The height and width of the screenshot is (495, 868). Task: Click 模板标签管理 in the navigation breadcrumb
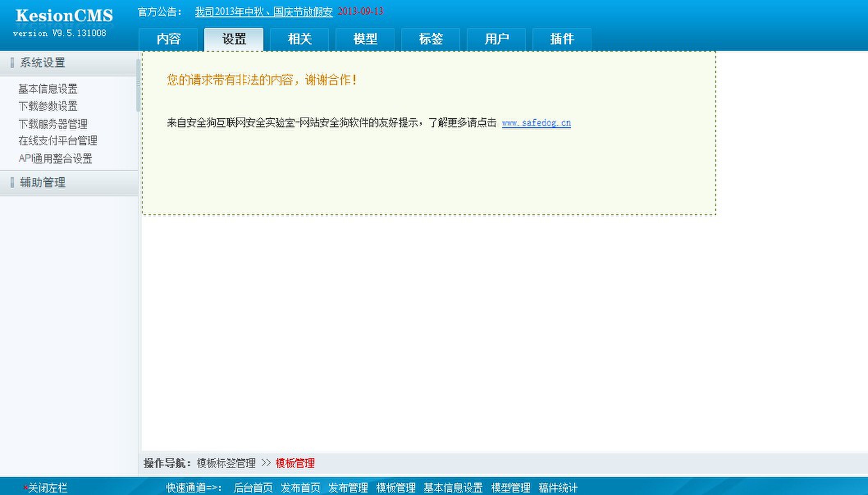[226, 463]
